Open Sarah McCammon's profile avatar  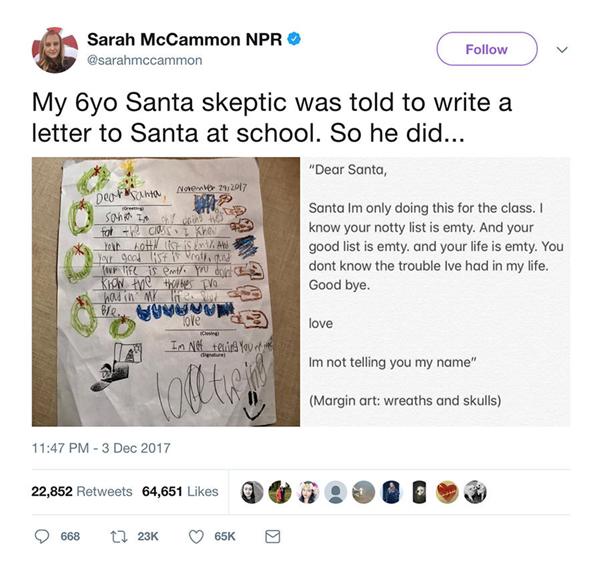pos(53,49)
